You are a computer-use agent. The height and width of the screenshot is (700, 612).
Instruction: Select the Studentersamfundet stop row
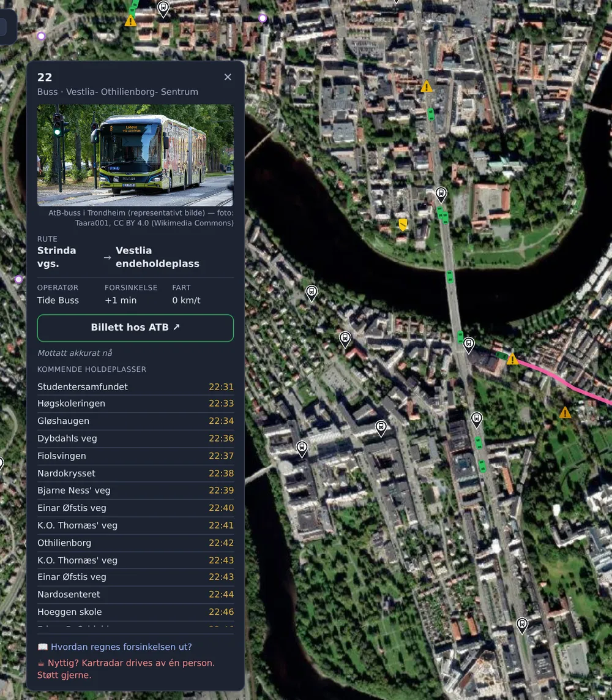click(x=135, y=386)
